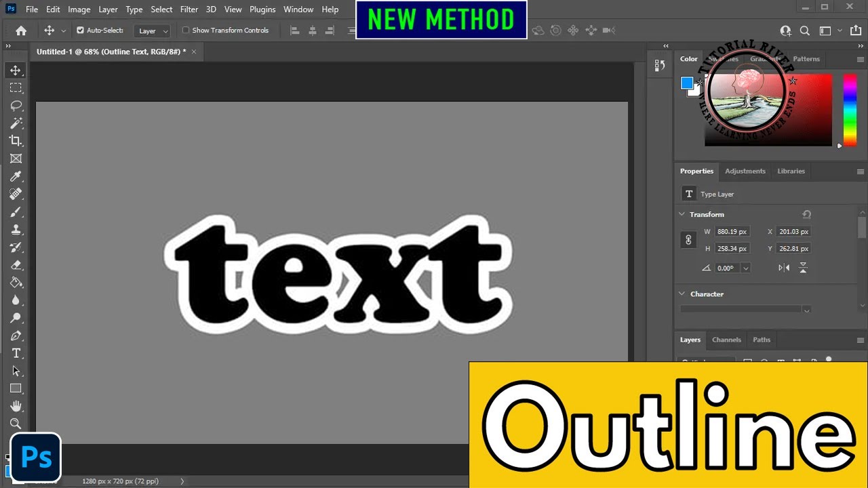Select the Paint Bucket tool
Image resolution: width=868 pixels, height=488 pixels.
[x=16, y=283]
